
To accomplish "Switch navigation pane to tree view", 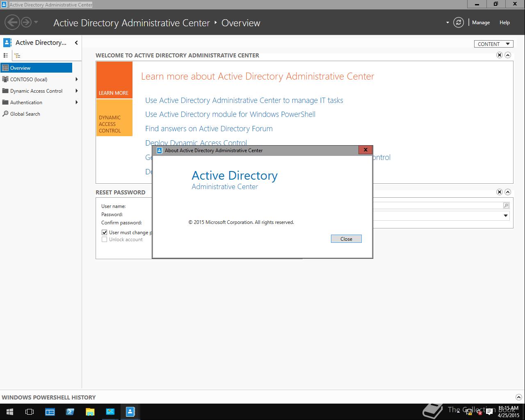I will [17, 55].
